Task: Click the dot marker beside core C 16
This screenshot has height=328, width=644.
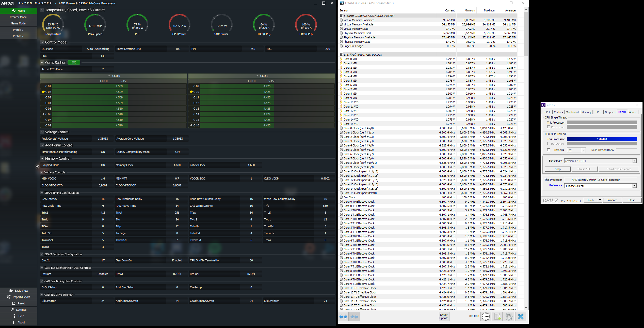Action: pos(191,125)
